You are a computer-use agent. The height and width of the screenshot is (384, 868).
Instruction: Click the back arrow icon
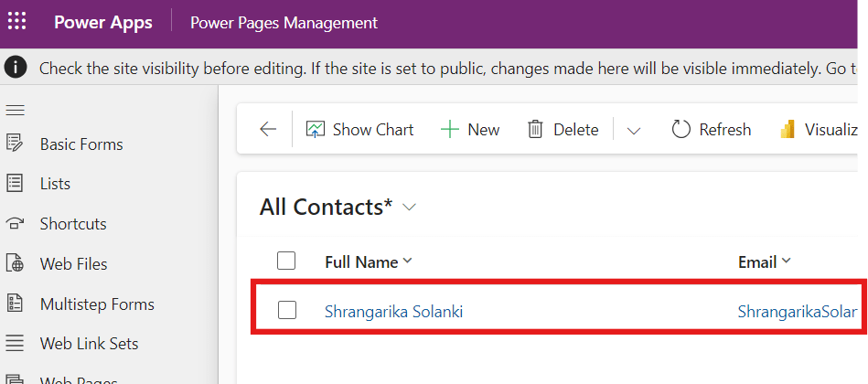(268, 130)
